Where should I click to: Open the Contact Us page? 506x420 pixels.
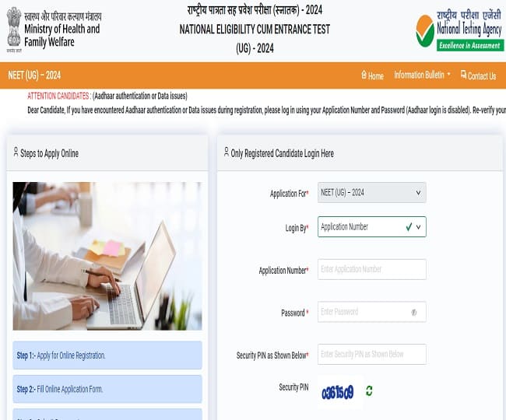pyautogui.click(x=478, y=75)
